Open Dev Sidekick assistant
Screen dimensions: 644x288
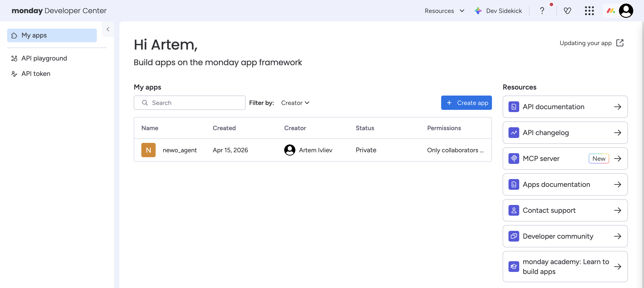click(x=498, y=11)
